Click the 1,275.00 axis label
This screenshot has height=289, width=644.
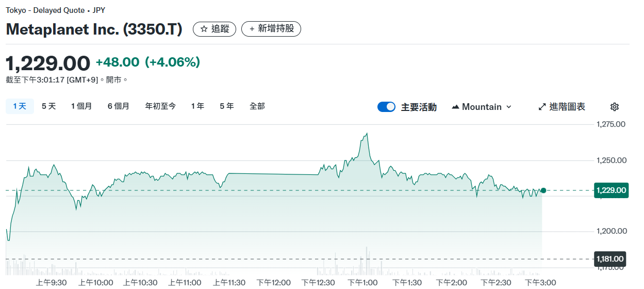coord(610,124)
